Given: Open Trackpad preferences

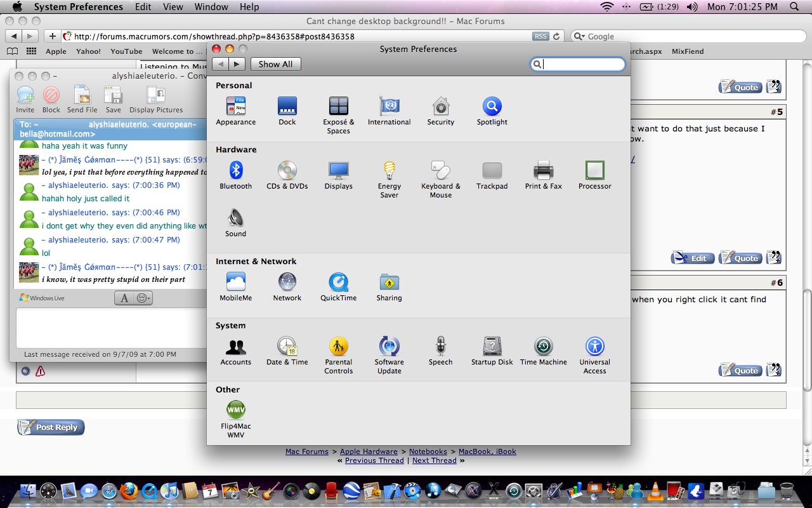Looking at the screenshot, I should [x=492, y=176].
